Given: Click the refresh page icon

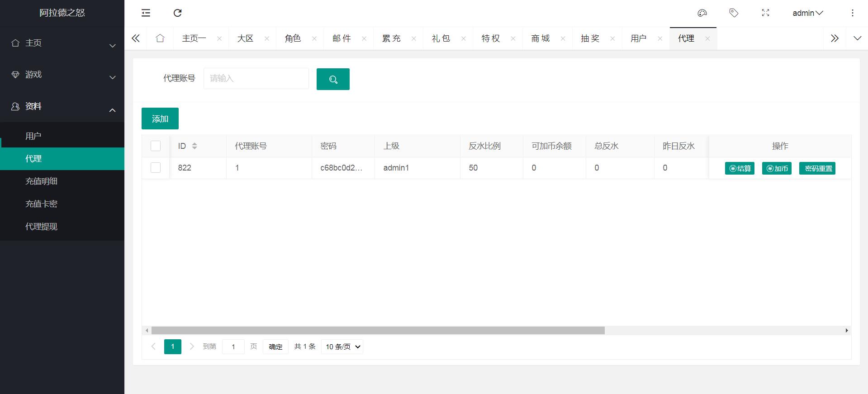Looking at the screenshot, I should click(178, 13).
